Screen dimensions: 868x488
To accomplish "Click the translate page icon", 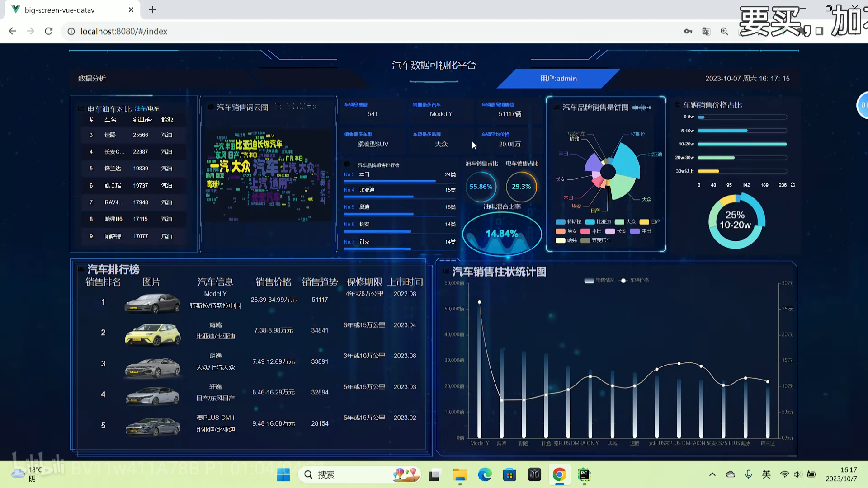I will tap(706, 31).
